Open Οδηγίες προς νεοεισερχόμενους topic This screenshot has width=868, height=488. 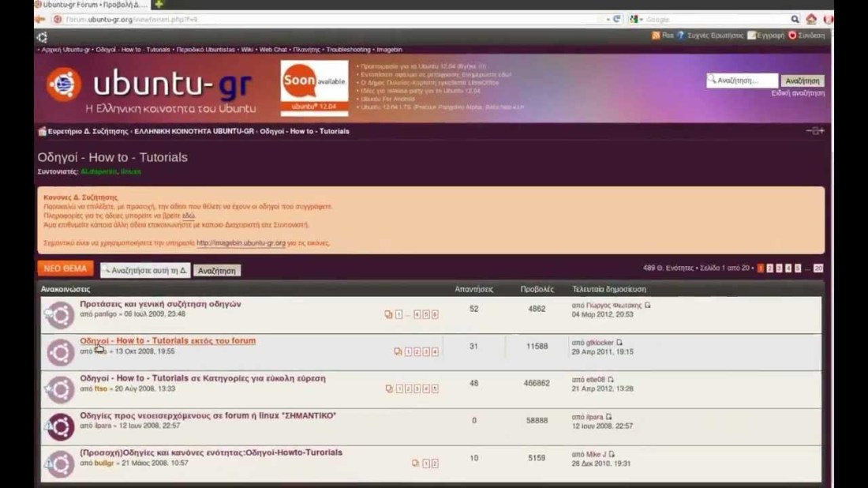pyautogui.click(x=208, y=415)
